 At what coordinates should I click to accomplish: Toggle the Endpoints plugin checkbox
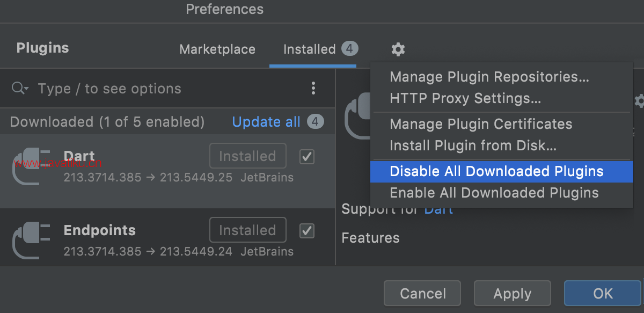307,231
